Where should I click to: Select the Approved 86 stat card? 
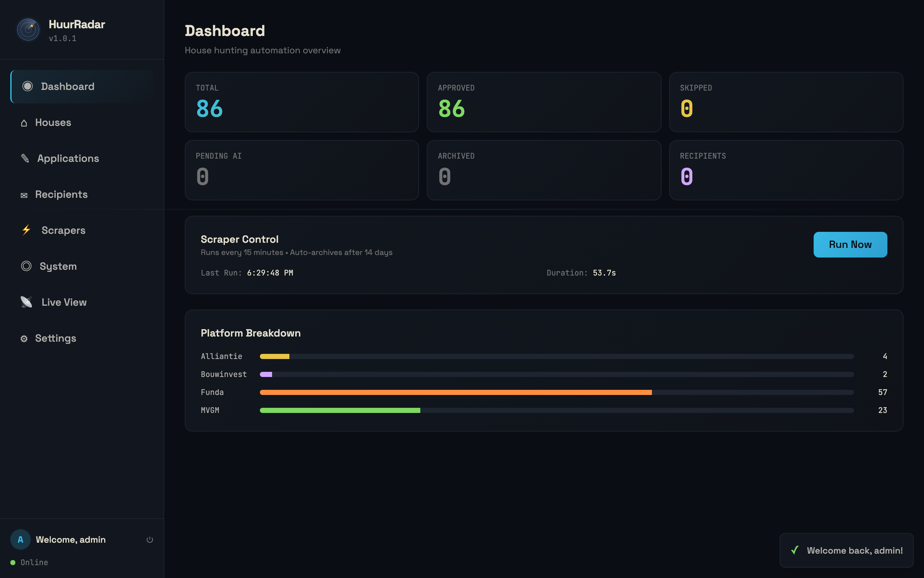point(544,102)
